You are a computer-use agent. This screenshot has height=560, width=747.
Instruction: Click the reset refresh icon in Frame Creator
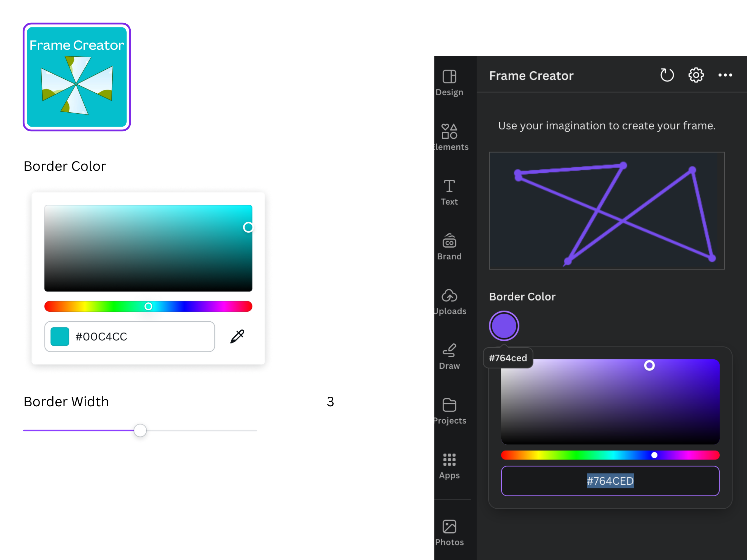[667, 75]
